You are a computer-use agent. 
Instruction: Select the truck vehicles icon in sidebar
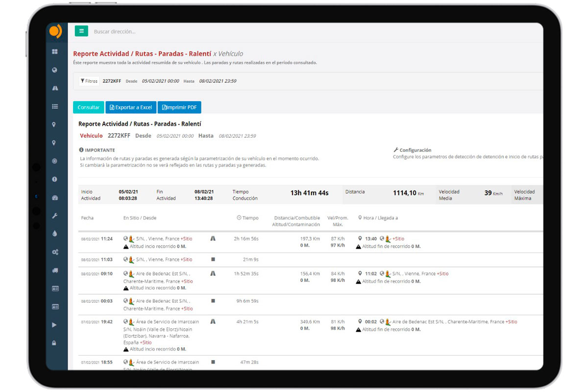pos(55,270)
